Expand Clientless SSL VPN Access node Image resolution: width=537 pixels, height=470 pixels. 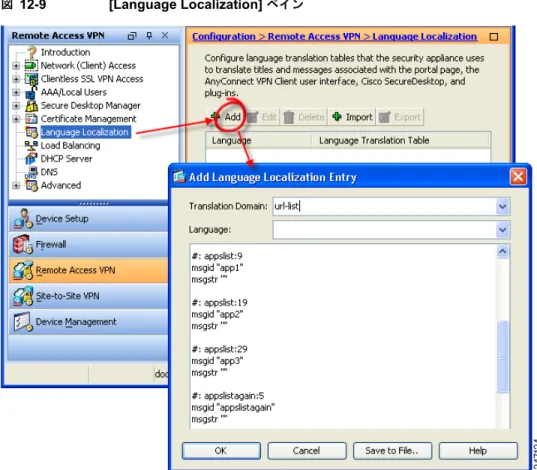pos(16,79)
